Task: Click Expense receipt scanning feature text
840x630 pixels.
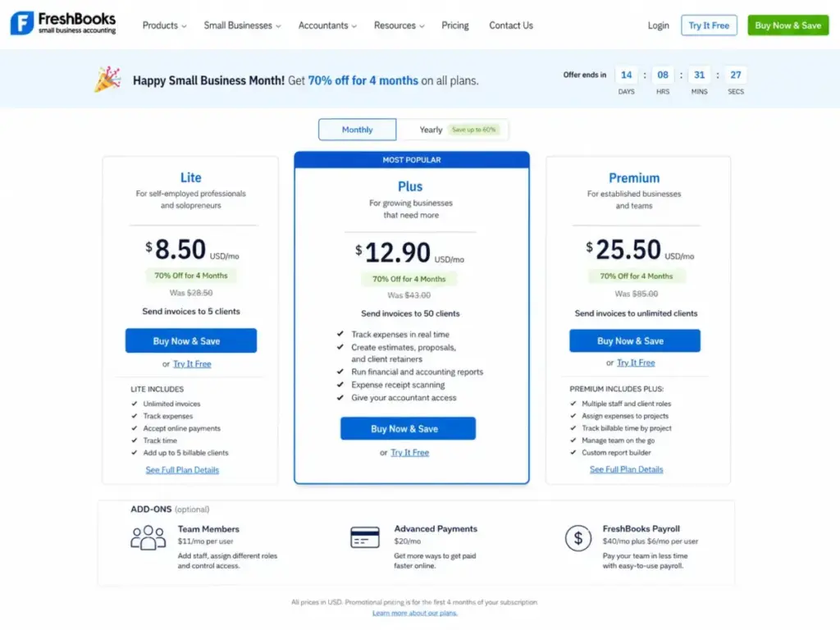Action: click(x=398, y=385)
